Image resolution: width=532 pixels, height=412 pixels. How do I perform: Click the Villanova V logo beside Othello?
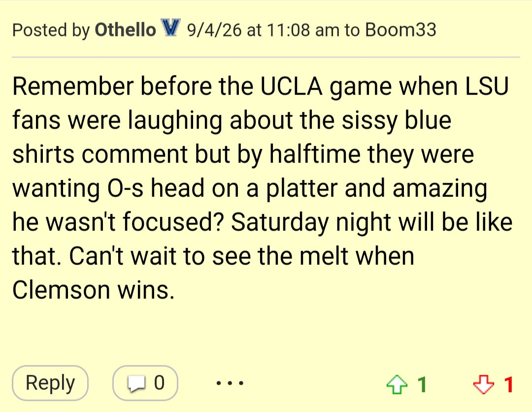pyautogui.click(x=170, y=28)
